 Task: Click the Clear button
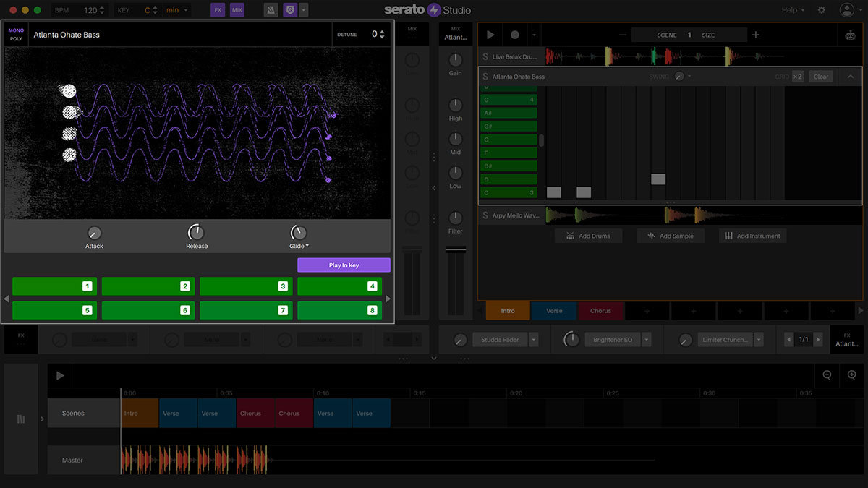coord(821,77)
